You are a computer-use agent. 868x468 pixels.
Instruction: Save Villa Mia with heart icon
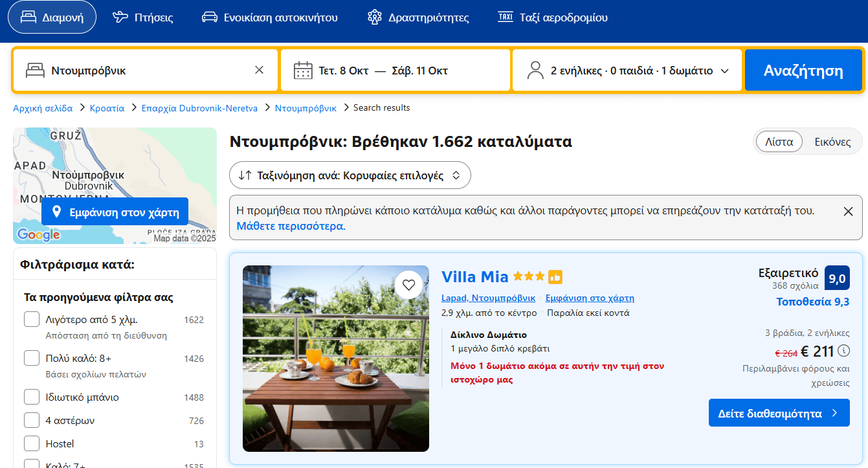click(408, 285)
